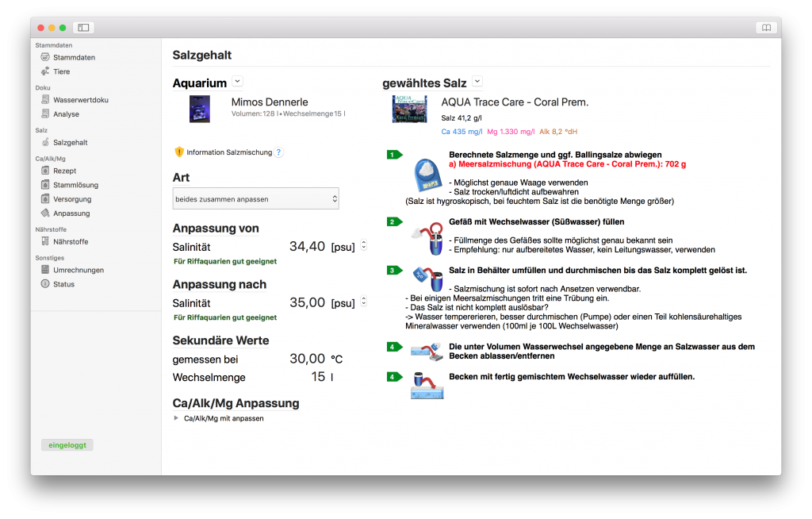Go to Versorgung in sidebar
The height and width of the screenshot is (519, 812).
[x=72, y=198]
